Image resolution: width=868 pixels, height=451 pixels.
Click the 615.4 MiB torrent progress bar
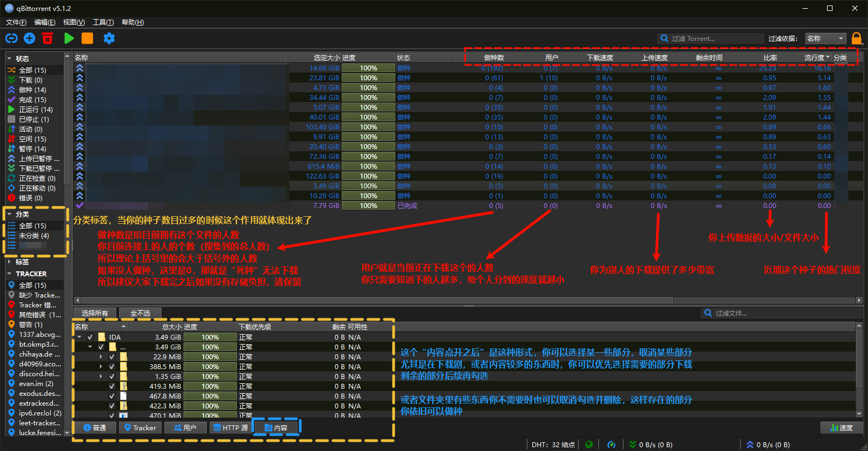click(x=368, y=167)
